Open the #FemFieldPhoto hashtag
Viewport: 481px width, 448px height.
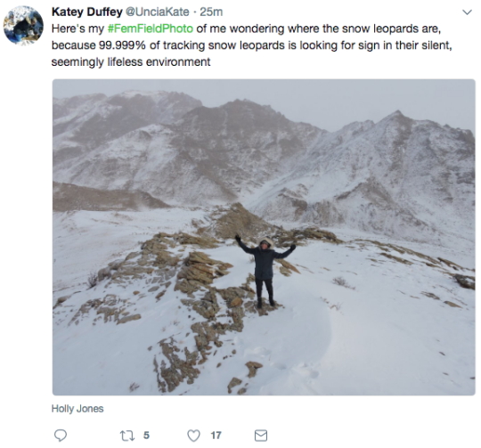(x=151, y=29)
